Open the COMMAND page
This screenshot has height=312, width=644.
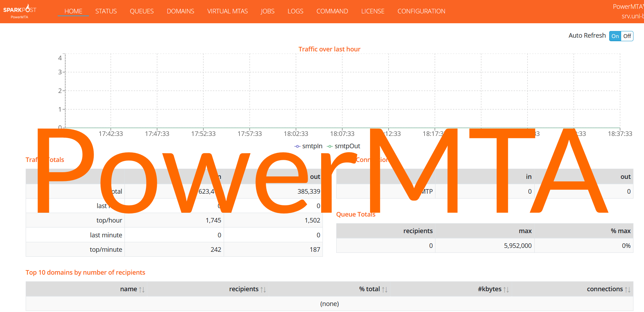click(332, 11)
